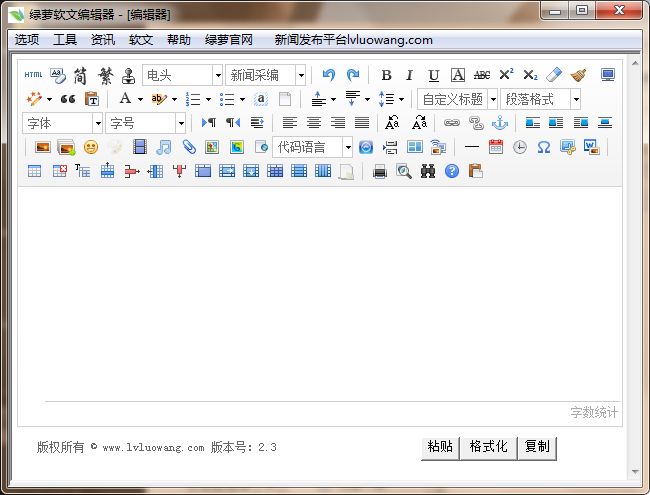Click the undo arrow icon
650x495 pixels.
[328, 75]
